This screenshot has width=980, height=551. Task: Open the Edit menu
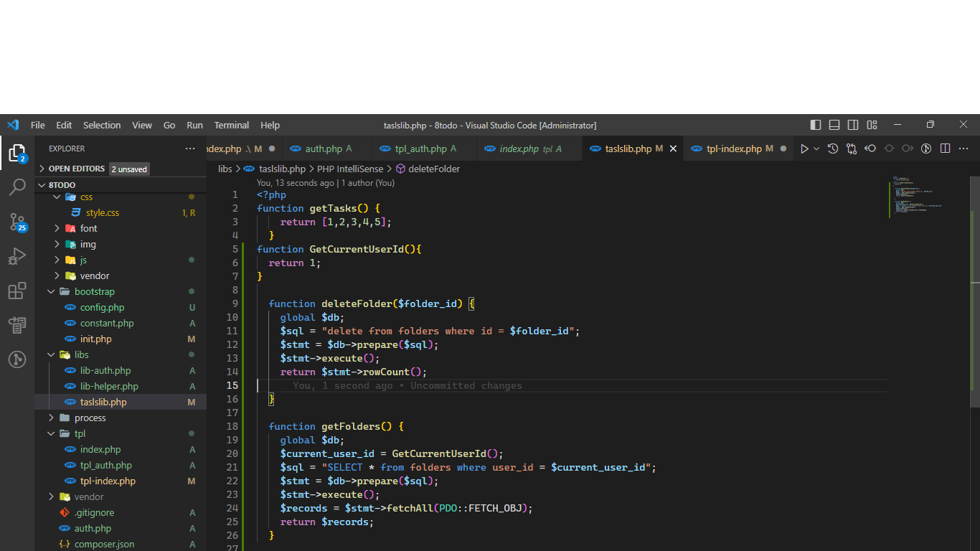[x=64, y=125]
